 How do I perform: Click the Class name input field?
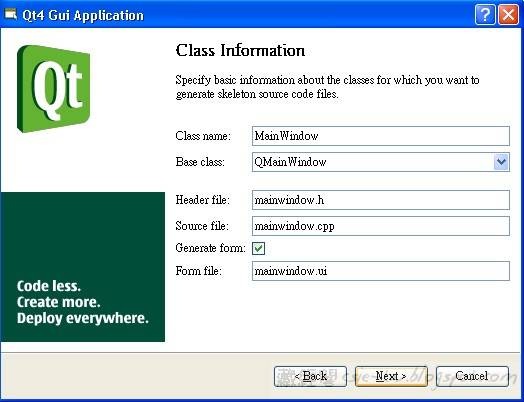[381, 136]
